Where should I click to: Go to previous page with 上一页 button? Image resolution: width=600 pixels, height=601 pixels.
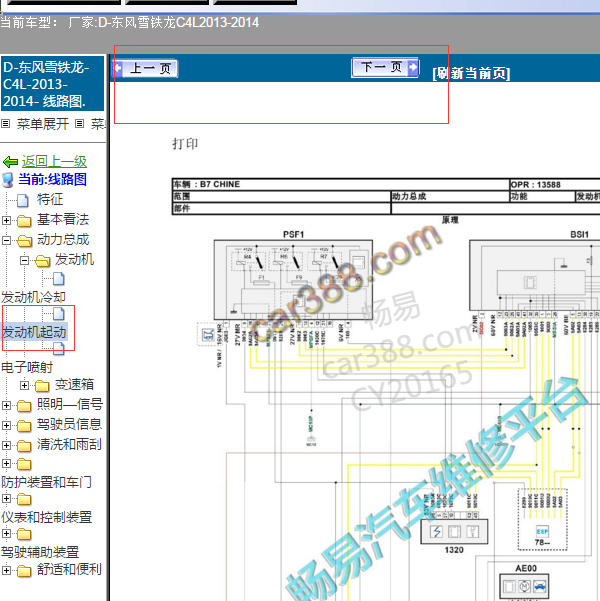tap(145, 69)
